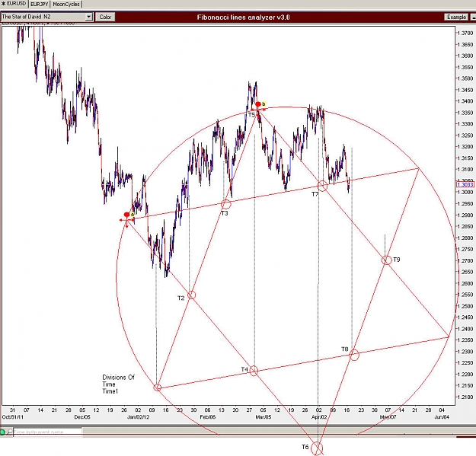Click the Oct/31/11 date axis label
This screenshot has width=476, height=456.
[x=12, y=417]
